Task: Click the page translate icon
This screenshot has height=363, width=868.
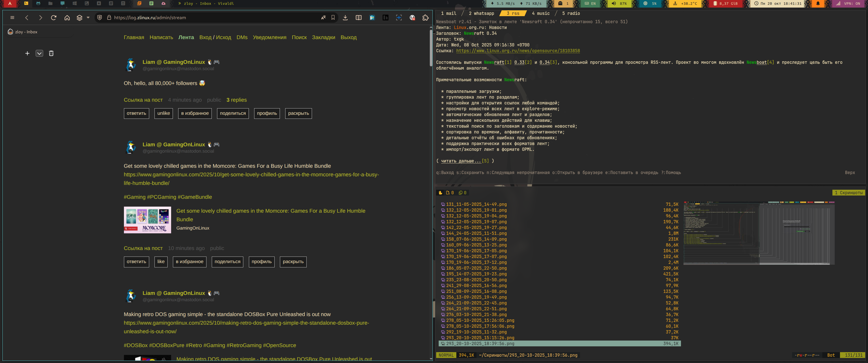Action: [323, 17]
